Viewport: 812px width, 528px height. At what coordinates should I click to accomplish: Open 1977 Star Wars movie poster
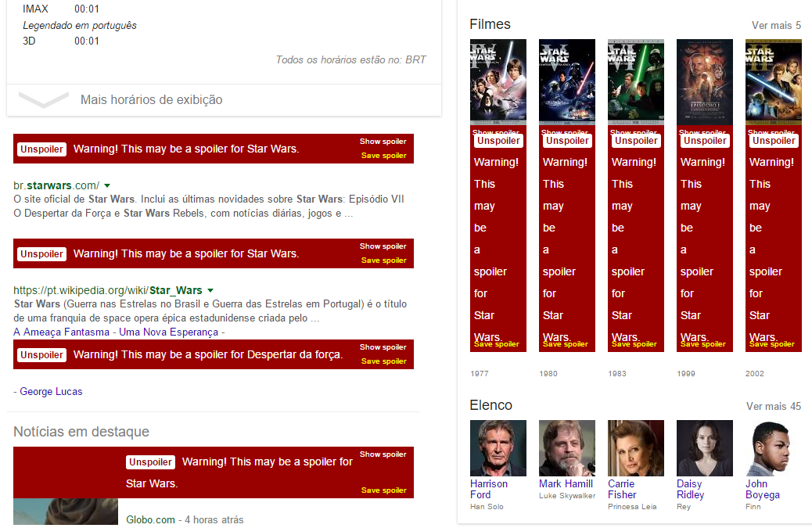[498, 82]
